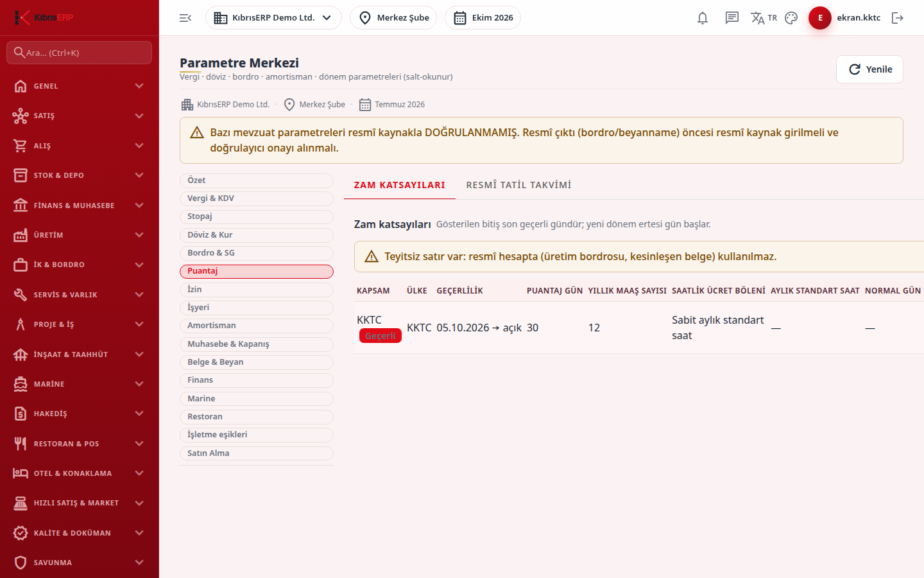
Task: Select the Zam Katsayıları tab
Action: point(400,185)
